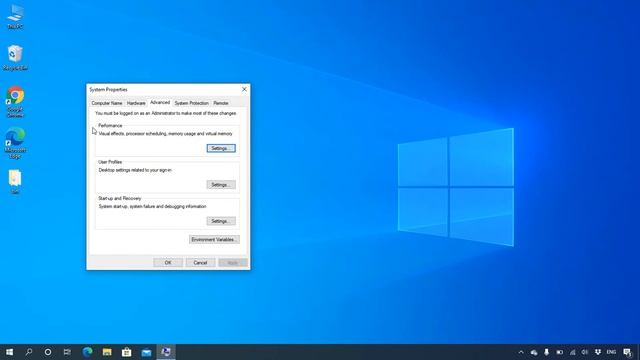Open This PC desktop icon

(15, 16)
